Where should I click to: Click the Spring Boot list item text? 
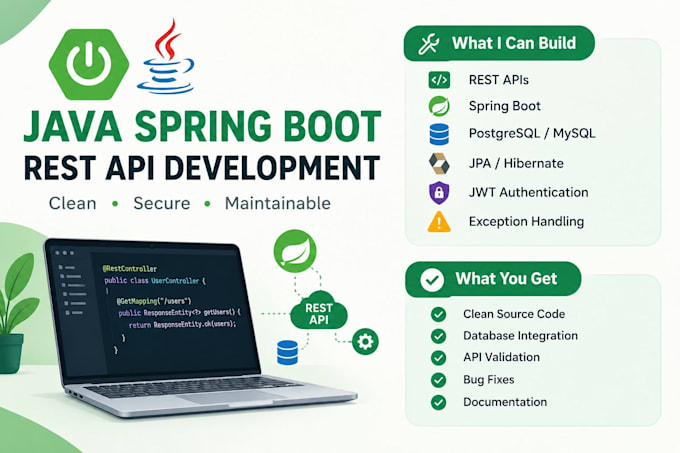(505, 106)
